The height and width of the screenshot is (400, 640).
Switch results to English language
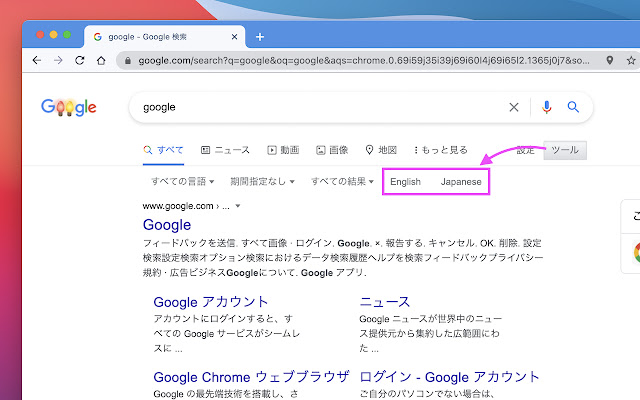(x=405, y=182)
